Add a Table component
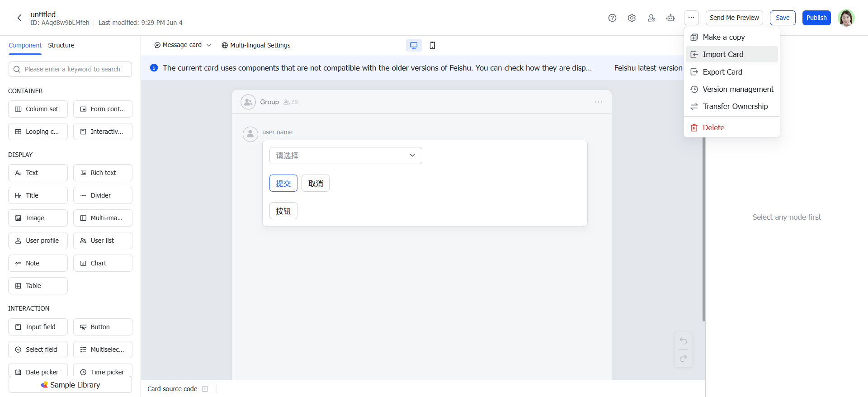 [38, 286]
